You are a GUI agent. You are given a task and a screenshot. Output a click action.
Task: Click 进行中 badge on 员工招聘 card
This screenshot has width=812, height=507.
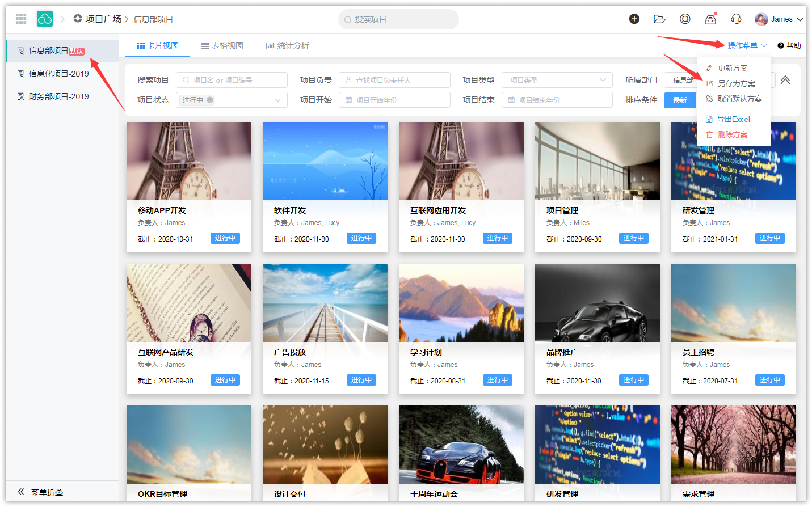coord(770,380)
